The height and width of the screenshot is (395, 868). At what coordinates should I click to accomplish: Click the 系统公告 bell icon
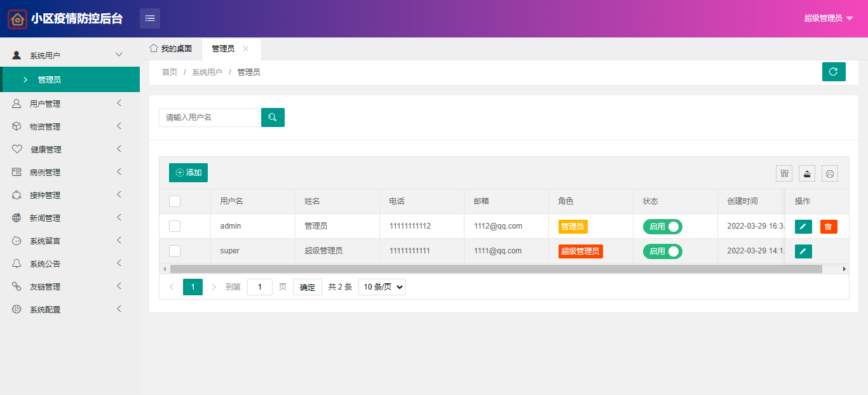click(x=17, y=264)
